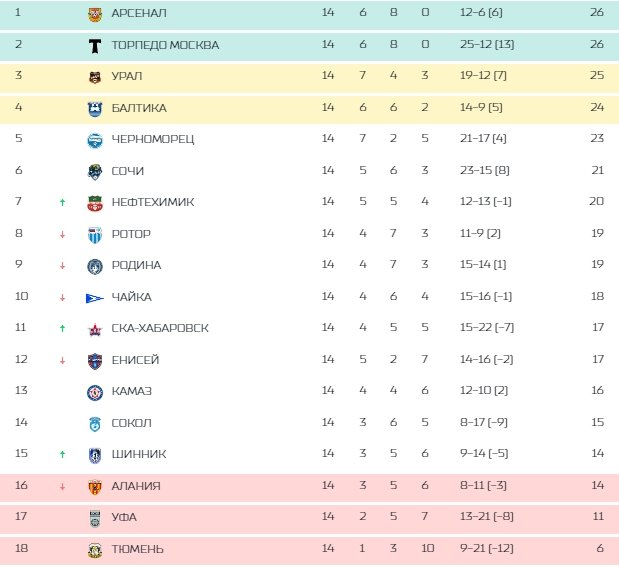Image resolution: width=619 pixels, height=567 pixels.
Task: Click the Arsenal club crest icon
Action: [95, 14]
